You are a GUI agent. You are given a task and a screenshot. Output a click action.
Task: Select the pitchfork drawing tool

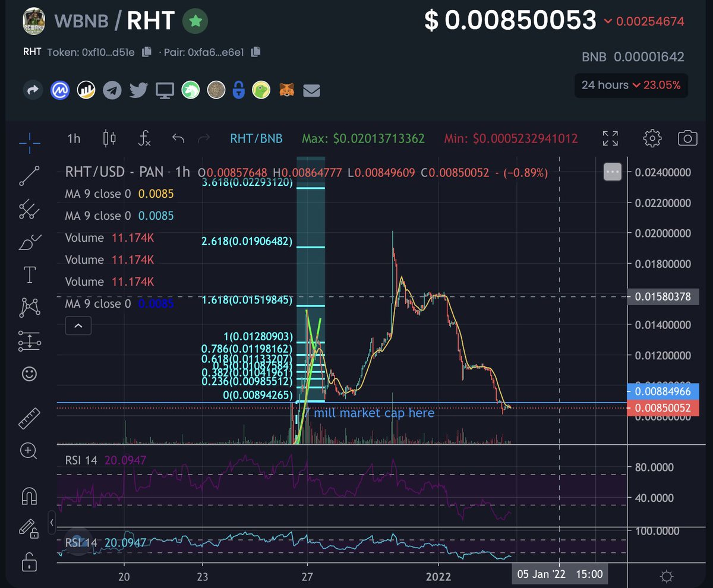[29, 208]
